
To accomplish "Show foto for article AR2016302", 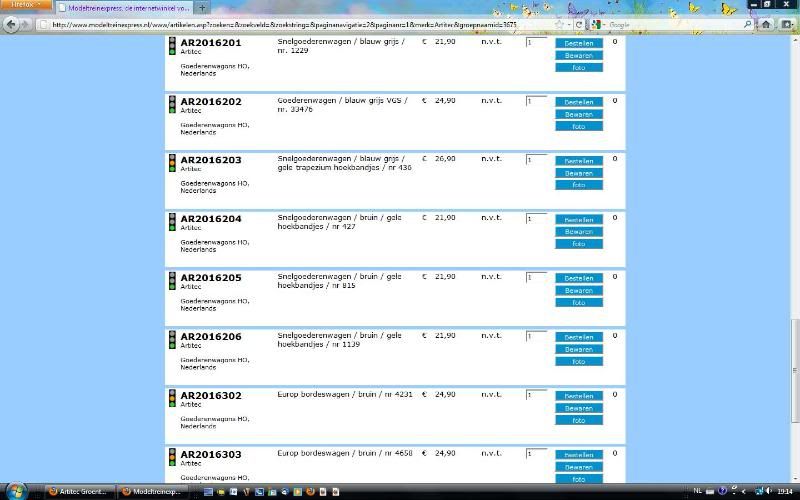I will point(579,420).
